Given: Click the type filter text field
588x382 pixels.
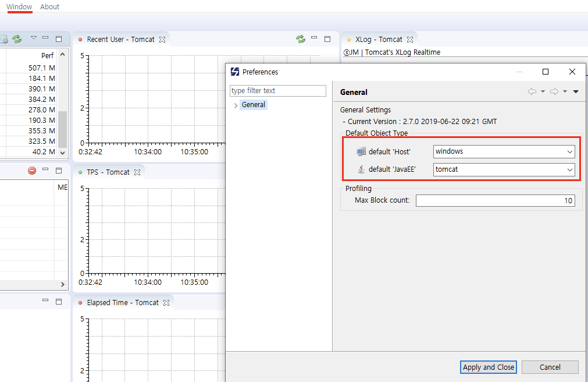Looking at the screenshot, I should tap(278, 90).
